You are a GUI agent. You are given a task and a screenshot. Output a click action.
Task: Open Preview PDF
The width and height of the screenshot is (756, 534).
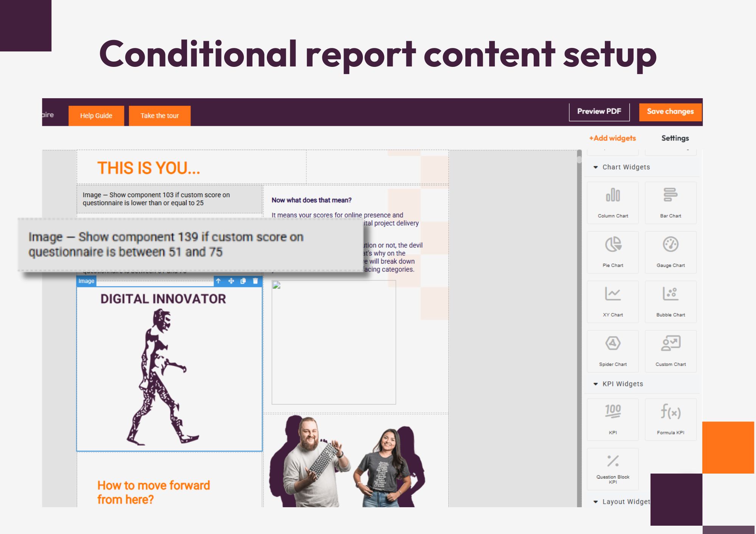click(x=599, y=111)
